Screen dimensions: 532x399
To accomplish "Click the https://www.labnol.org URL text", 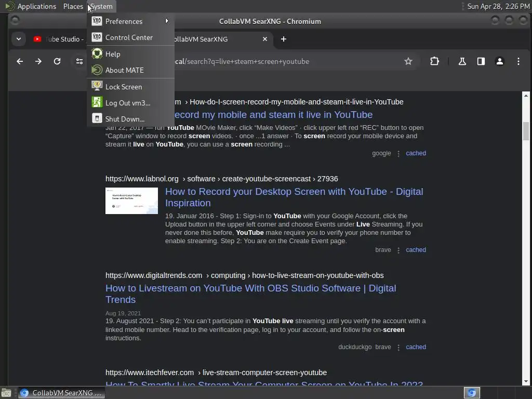I will point(142,179).
